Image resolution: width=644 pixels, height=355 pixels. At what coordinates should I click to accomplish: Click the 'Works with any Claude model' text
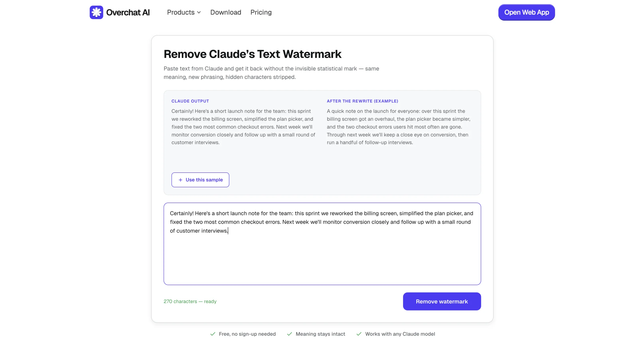tap(400, 334)
